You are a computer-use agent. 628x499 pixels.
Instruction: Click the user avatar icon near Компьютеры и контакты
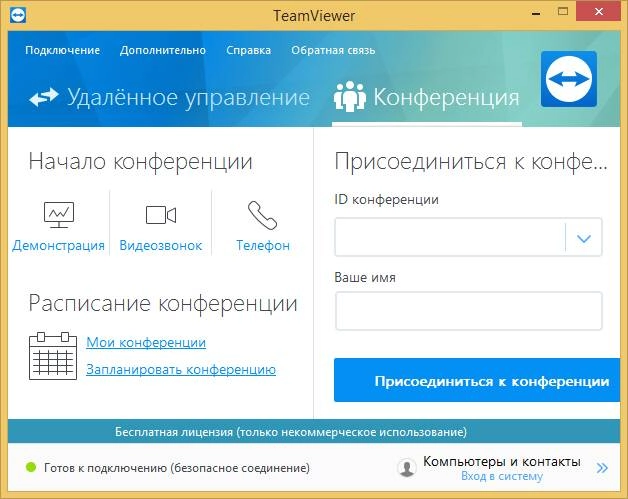[407, 468]
